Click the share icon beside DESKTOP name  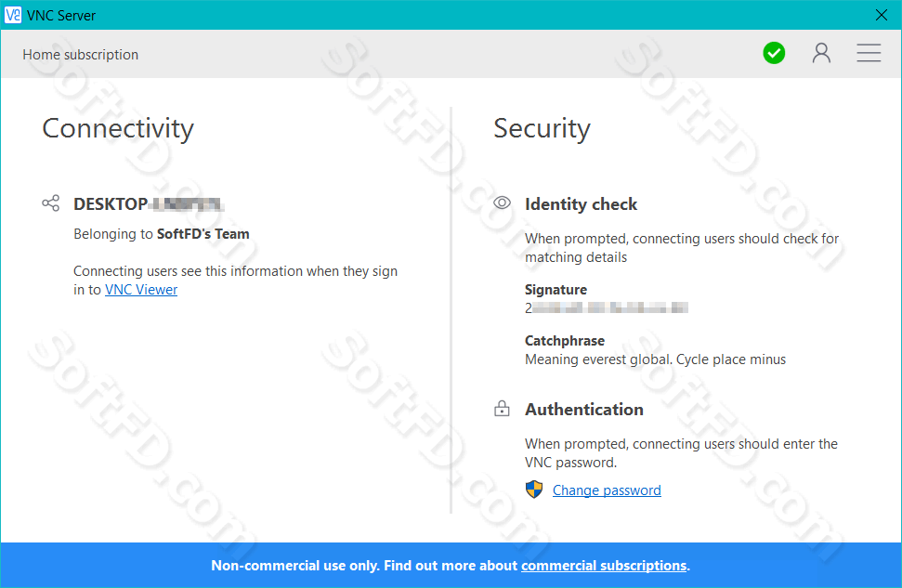(x=50, y=203)
